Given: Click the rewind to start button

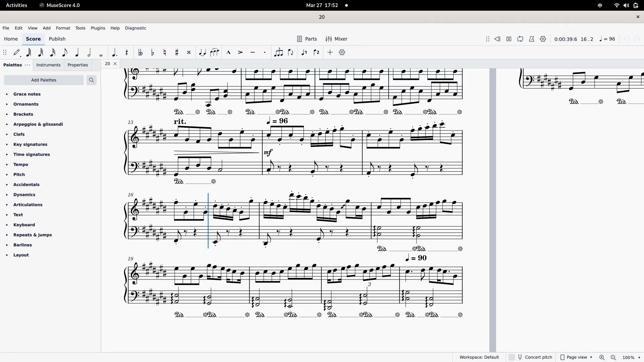Looking at the screenshot, I should click(x=497, y=39).
